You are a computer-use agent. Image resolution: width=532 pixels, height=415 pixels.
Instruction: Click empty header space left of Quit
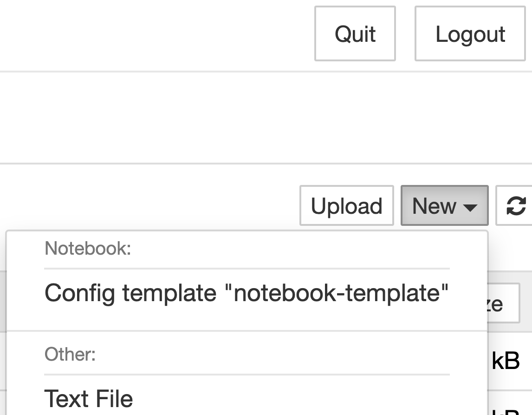pos(153,34)
